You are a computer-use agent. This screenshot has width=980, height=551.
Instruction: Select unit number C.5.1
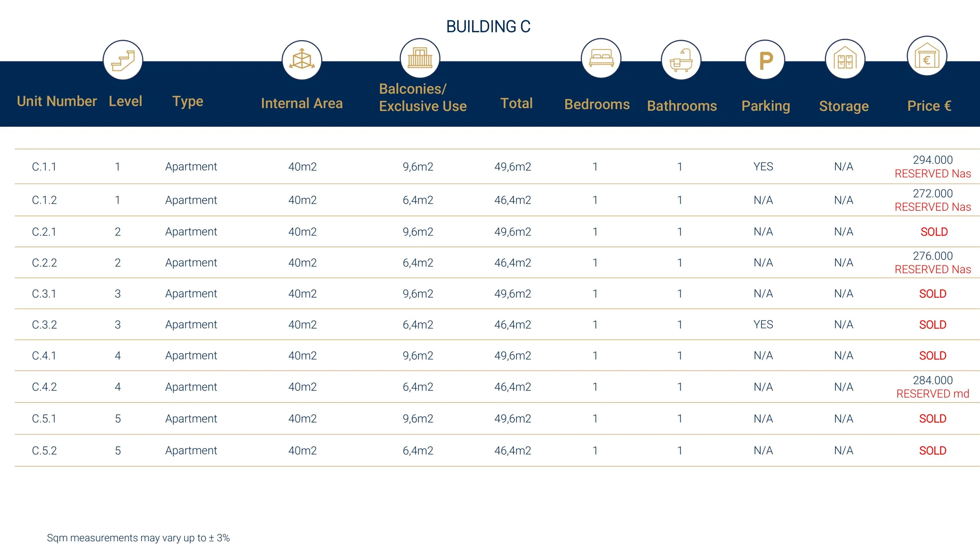click(44, 419)
